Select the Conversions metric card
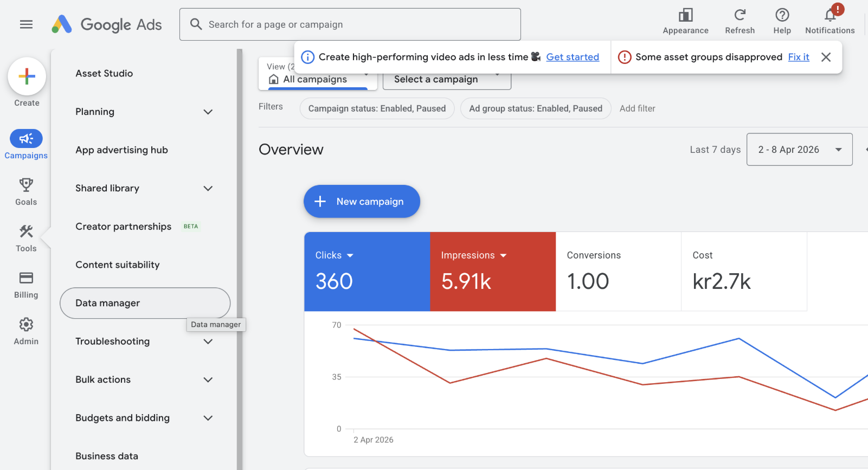The image size is (868, 470). coord(619,272)
